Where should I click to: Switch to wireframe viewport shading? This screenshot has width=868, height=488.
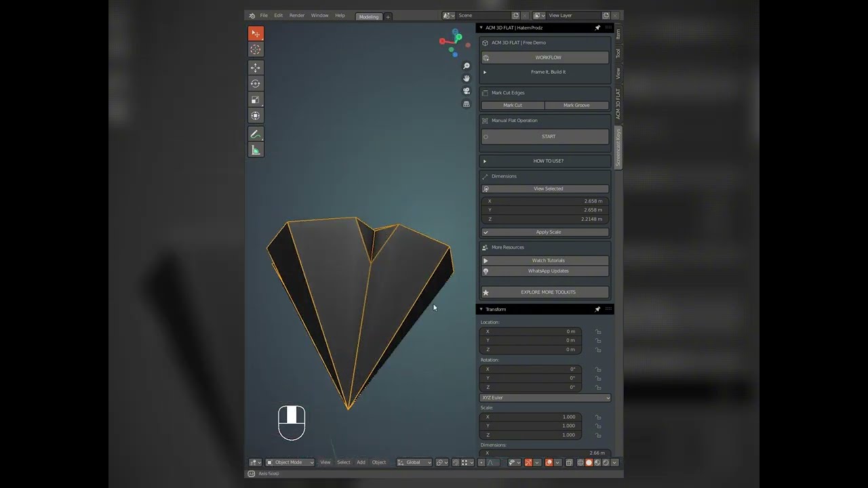[580, 462]
